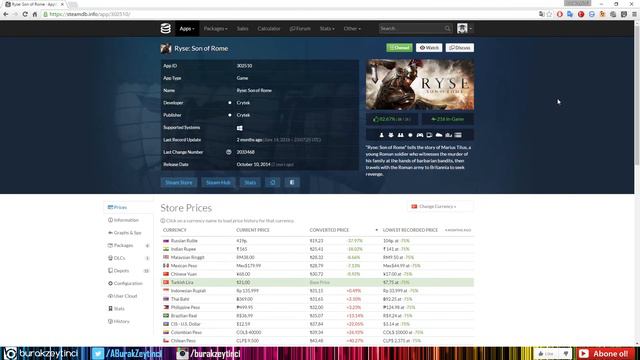The width and height of the screenshot is (640, 360).
Task: Open the Apps dropdown menu
Action: point(187,29)
